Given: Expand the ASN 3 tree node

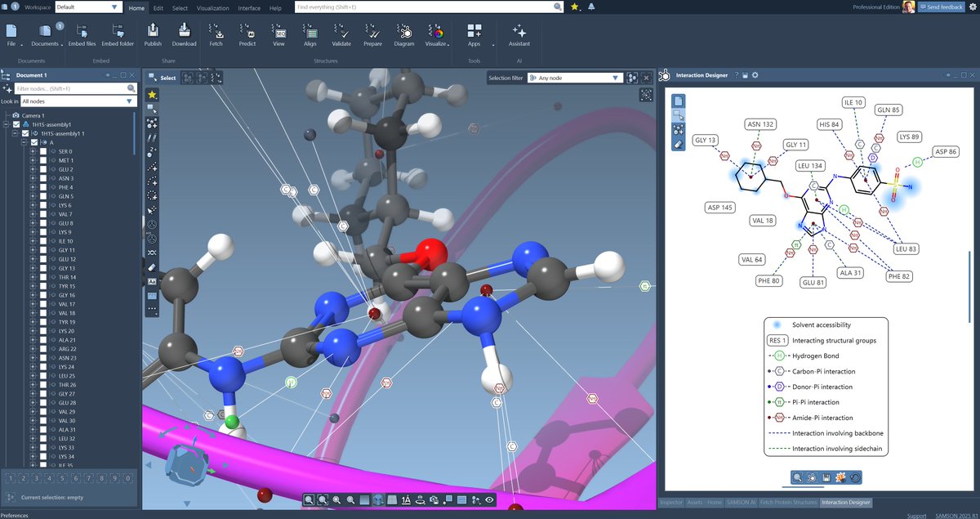Looking at the screenshot, I should (x=33, y=178).
